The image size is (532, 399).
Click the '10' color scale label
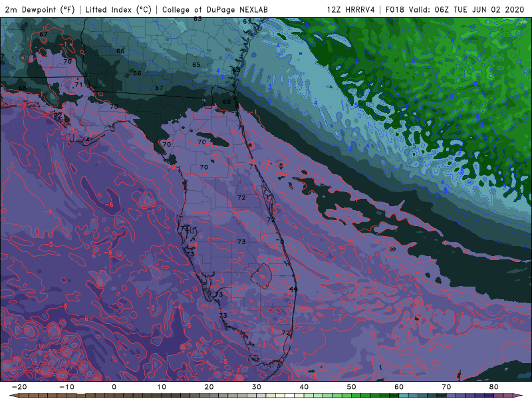point(162,387)
